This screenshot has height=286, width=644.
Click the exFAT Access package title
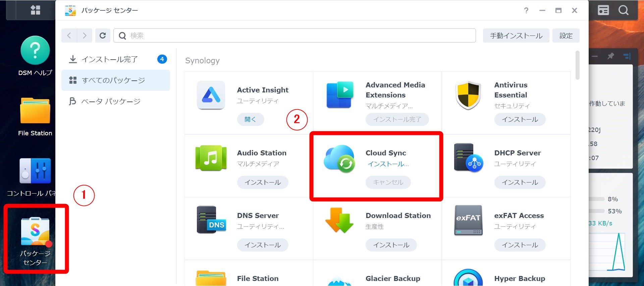519,215
